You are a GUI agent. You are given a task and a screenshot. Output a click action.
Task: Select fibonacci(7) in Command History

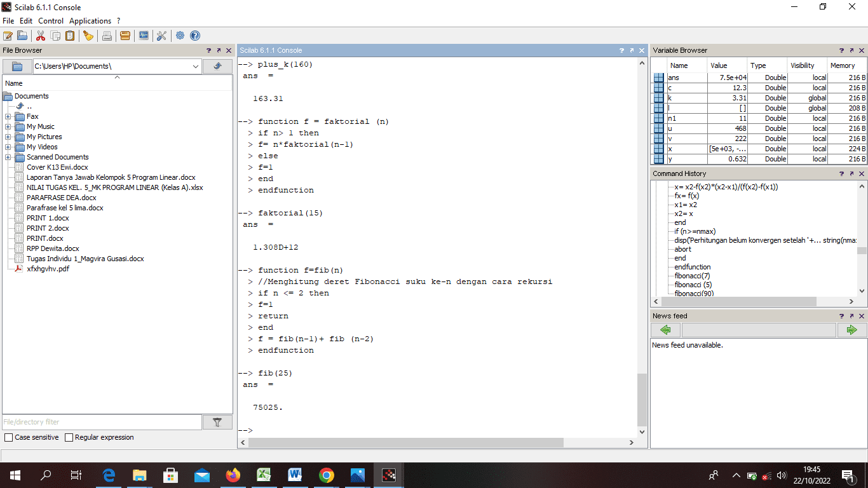(x=693, y=276)
